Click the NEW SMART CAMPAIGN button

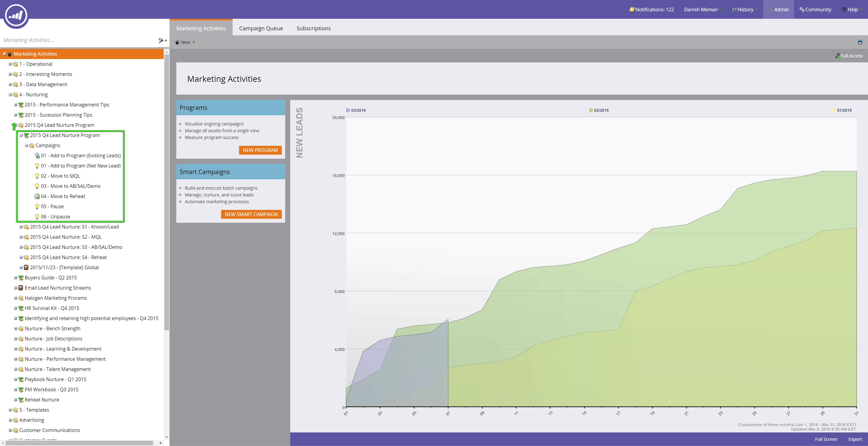click(x=251, y=214)
